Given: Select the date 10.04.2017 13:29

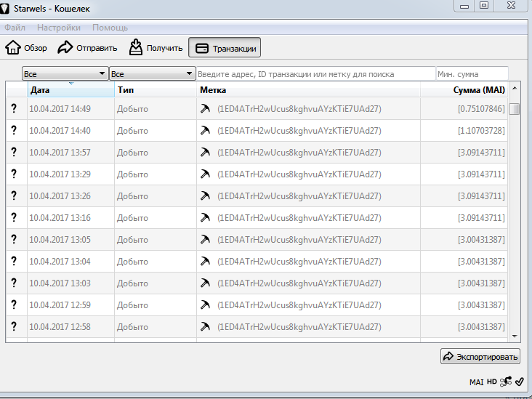Looking at the screenshot, I should pos(60,174).
